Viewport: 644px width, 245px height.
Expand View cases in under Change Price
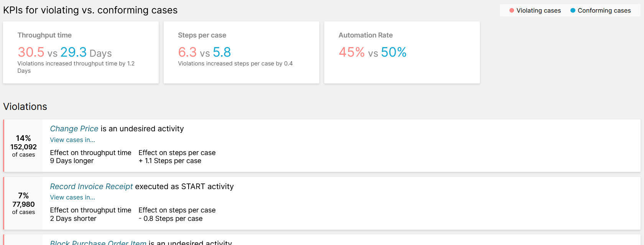tap(72, 140)
